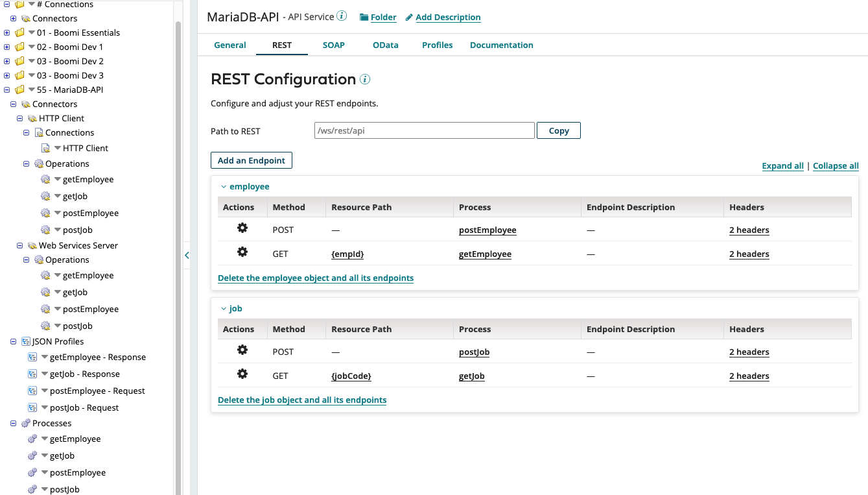Image resolution: width=868 pixels, height=495 pixels.
Task: Click the Add an Endpoint button
Action: pos(252,160)
